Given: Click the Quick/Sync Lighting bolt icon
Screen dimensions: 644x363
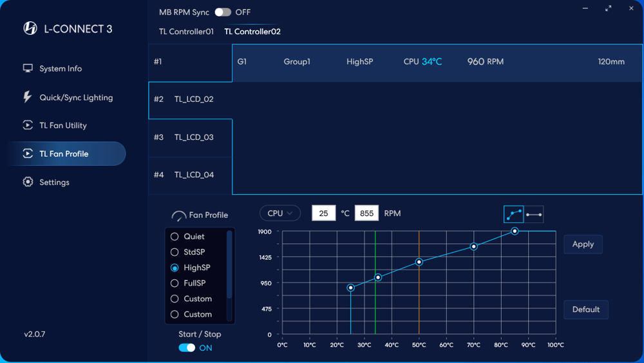Looking at the screenshot, I should [x=27, y=97].
